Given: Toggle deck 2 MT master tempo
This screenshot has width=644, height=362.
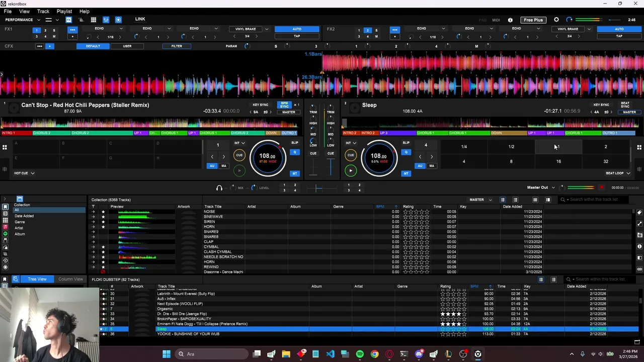Looking at the screenshot, I should click(406, 173).
